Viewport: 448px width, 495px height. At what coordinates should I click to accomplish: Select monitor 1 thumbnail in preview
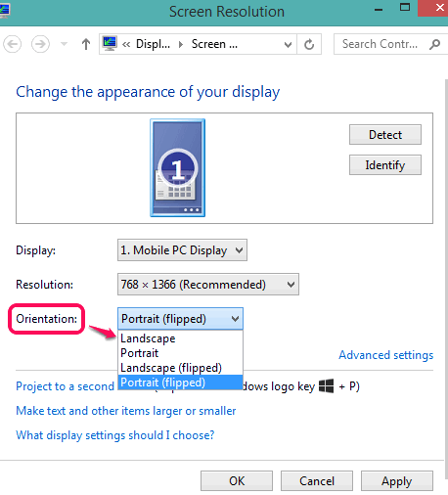tap(178, 167)
